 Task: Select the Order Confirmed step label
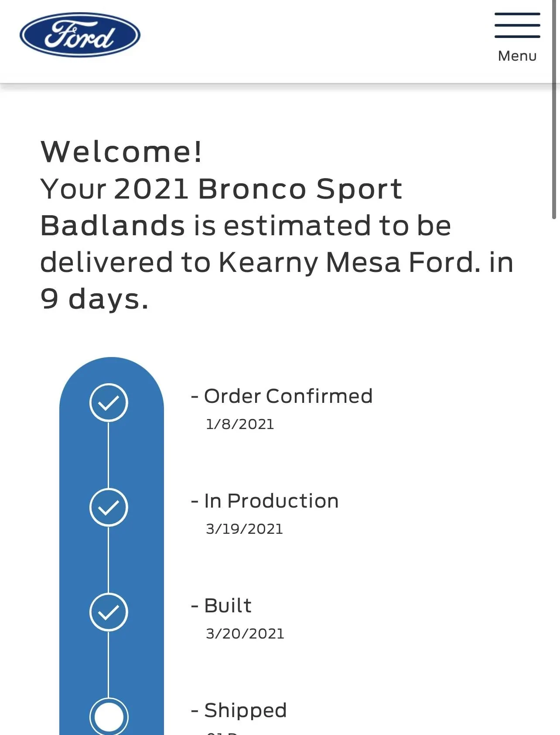(288, 396)
